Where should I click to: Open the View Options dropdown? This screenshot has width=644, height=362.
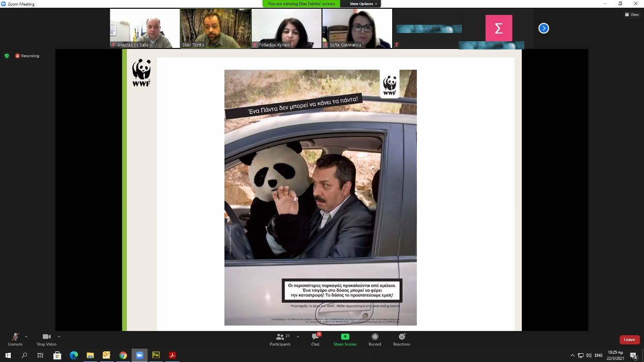364,4
